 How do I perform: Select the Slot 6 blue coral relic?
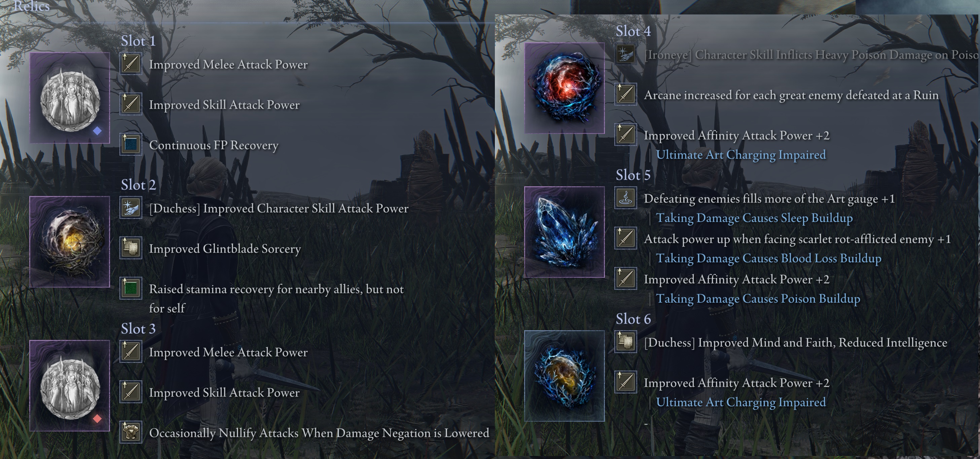pyautogui.click(x=565, y=376)
